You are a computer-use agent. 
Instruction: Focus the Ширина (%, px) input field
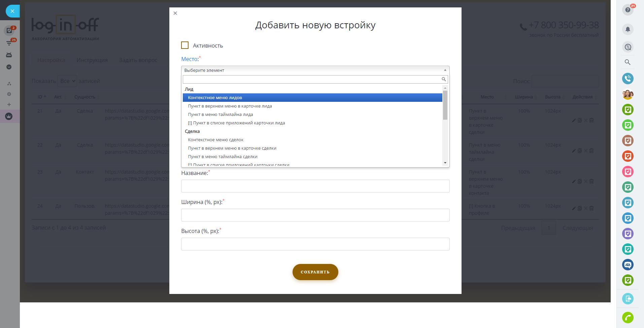pos(315,215)
